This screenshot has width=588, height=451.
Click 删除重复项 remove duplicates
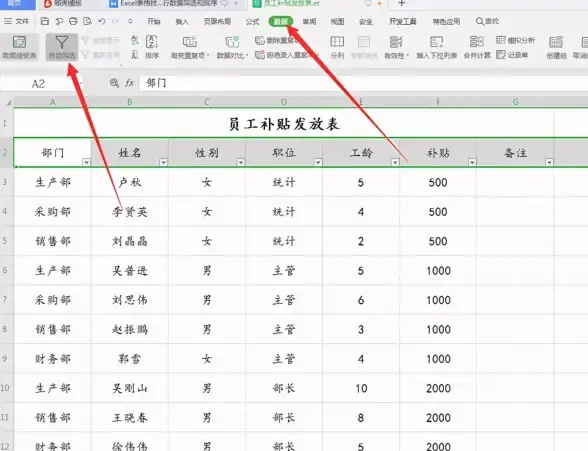[x=277, y=40]
